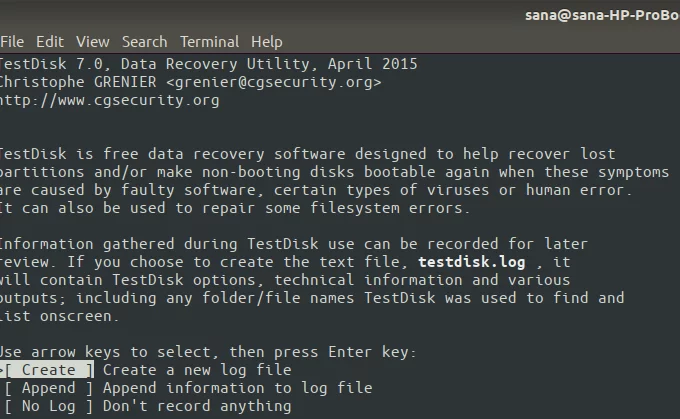Click the 'Don't record anything' description
Screen dimensions: 680x419
(x=197, y=406)
